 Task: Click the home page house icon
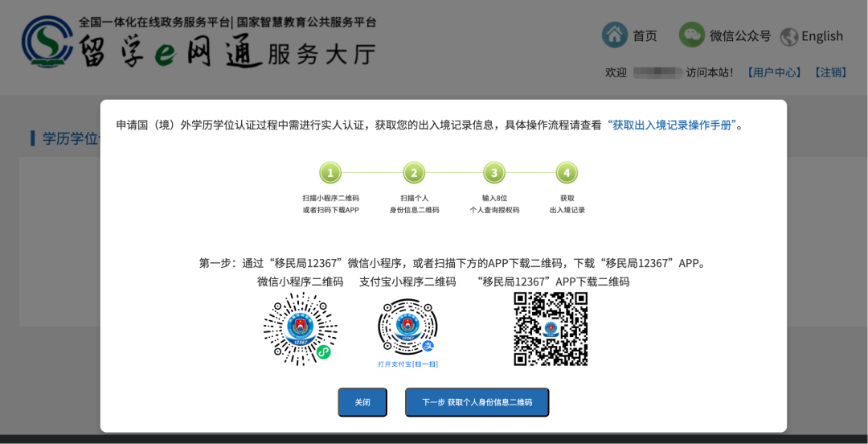point(615,35)
